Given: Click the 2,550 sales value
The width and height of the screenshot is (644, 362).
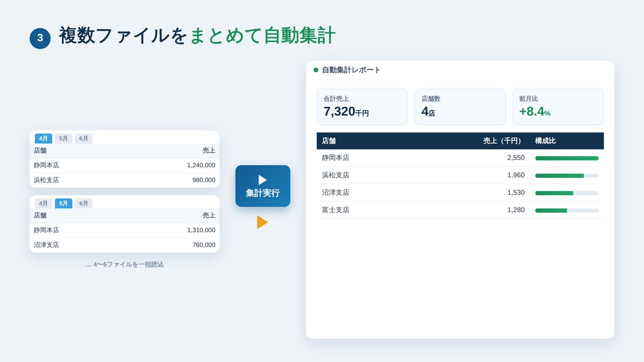Looking at the screenshot, I should (516, 158).
